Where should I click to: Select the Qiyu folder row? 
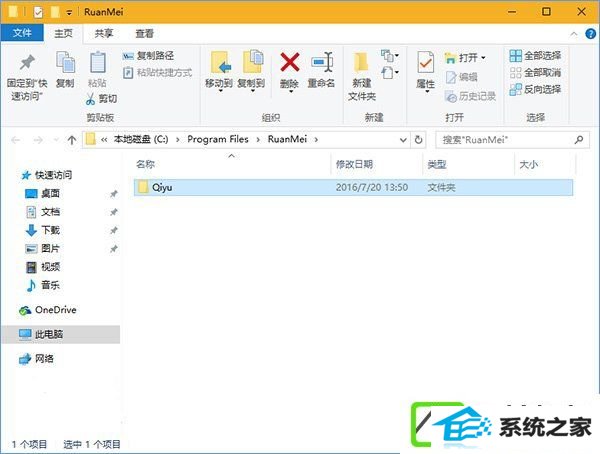[353, 188]
